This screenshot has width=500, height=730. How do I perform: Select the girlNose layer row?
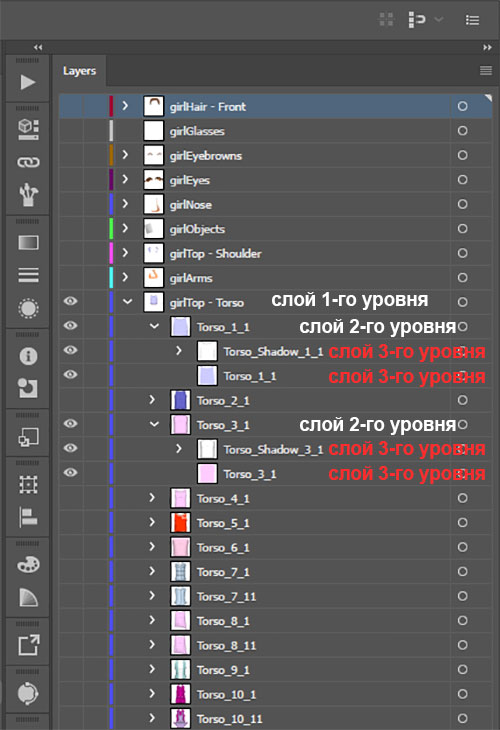(x=276, y=204)
